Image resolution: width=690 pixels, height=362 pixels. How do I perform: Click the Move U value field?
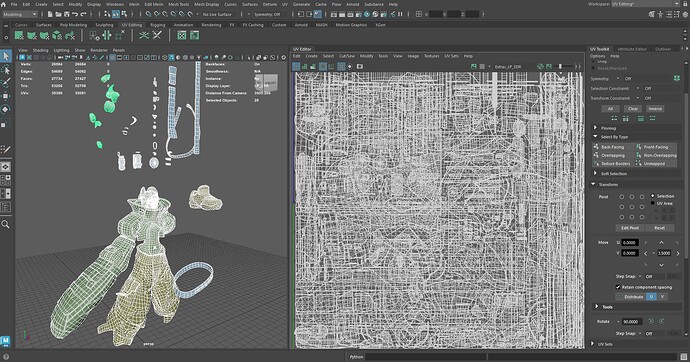[x=630, y=243]
